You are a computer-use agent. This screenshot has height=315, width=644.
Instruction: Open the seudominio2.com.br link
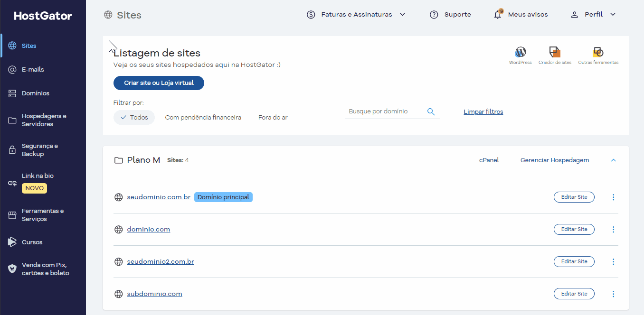click(161, 261)
